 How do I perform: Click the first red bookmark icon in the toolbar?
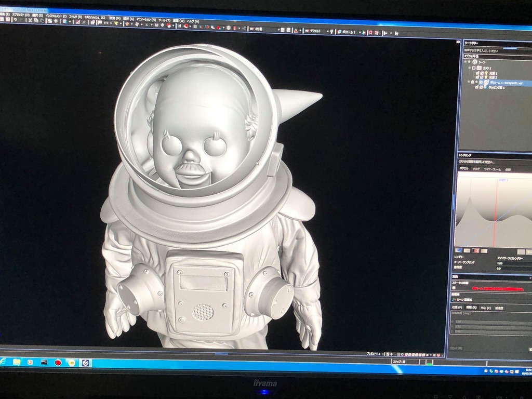pyautogui.click(x=370, y=33)
